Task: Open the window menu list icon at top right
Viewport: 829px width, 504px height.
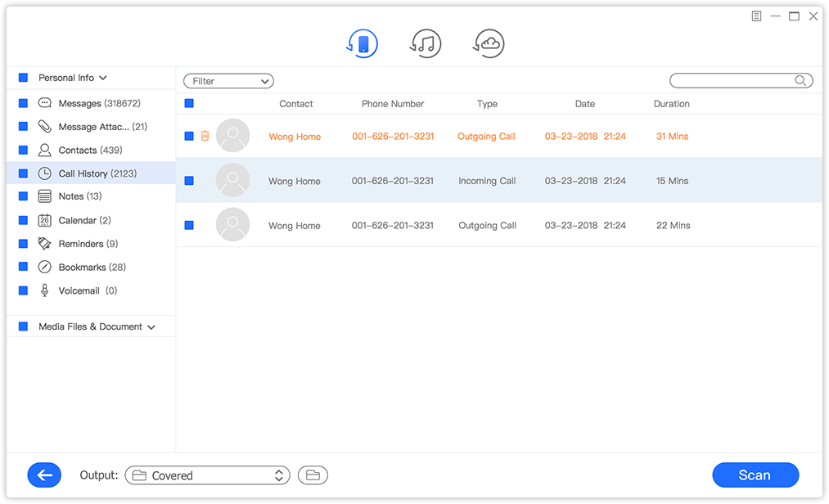Action: coord(756,16)
